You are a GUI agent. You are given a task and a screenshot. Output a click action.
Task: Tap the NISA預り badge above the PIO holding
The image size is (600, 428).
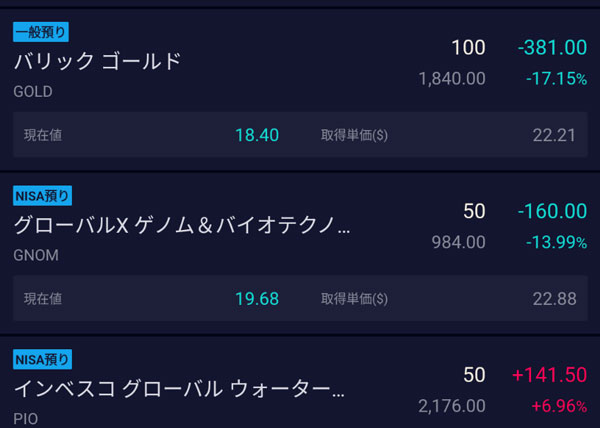(42, 360)
